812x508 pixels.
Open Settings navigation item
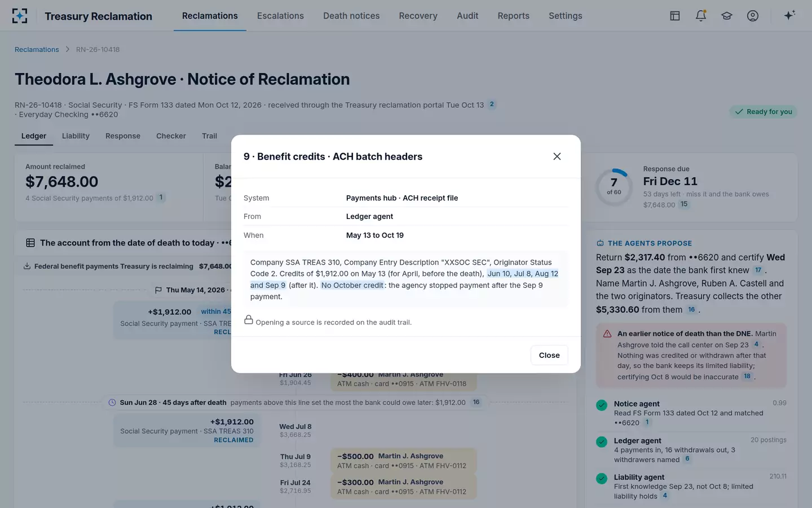coord(566,16)
